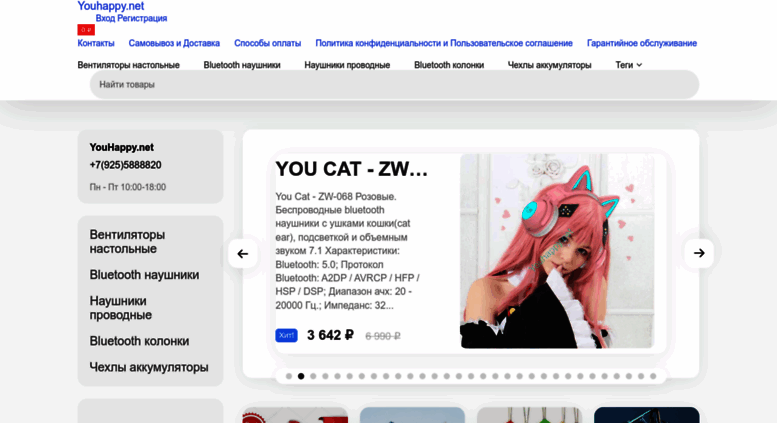
Task: Select Наушники проводные in sidebar
Action: tap(120, 308)
